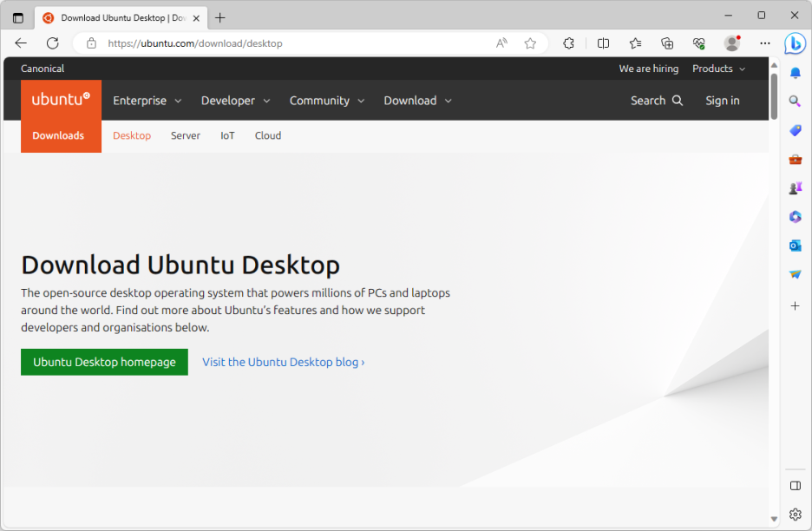This screenshot has height=531, width=812.
Task: Activate Read aloud icon in address bar
Action: click(501, 43)
